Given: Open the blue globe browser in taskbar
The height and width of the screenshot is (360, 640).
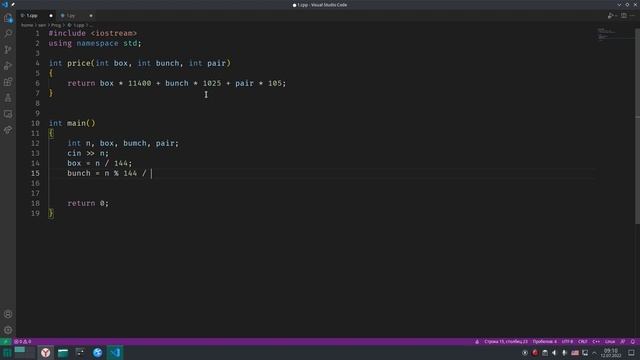Looking at the screenshot, I should tap(97, 353).
